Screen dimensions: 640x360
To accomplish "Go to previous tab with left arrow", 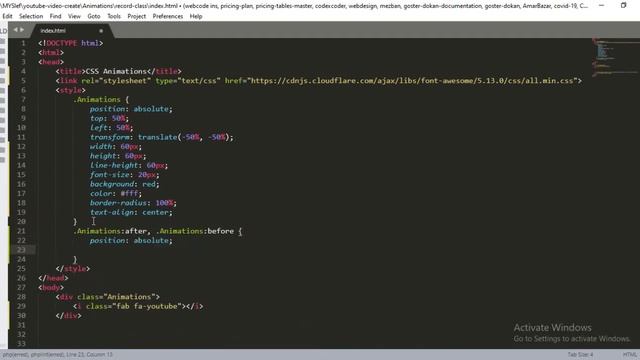I will (16, 30).
